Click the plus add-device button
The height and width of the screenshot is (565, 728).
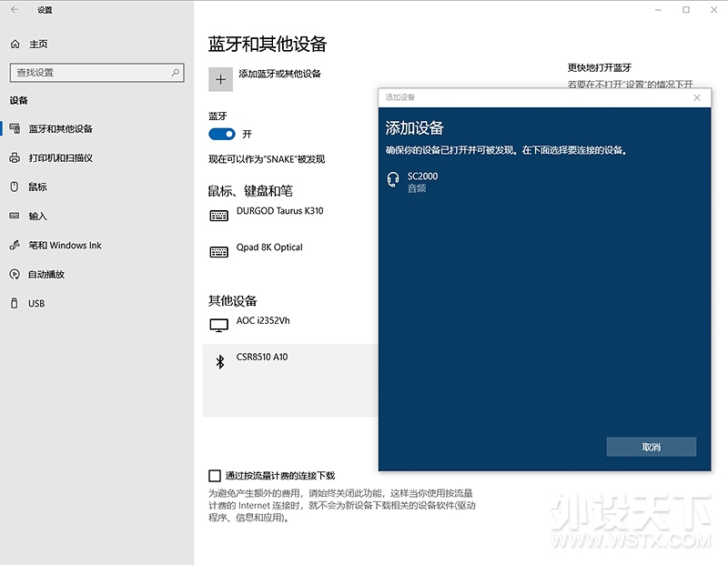(x=220, y=79)
